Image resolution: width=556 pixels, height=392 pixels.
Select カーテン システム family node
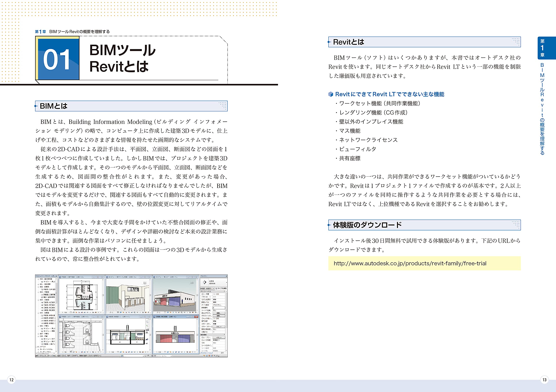(46, 349)
